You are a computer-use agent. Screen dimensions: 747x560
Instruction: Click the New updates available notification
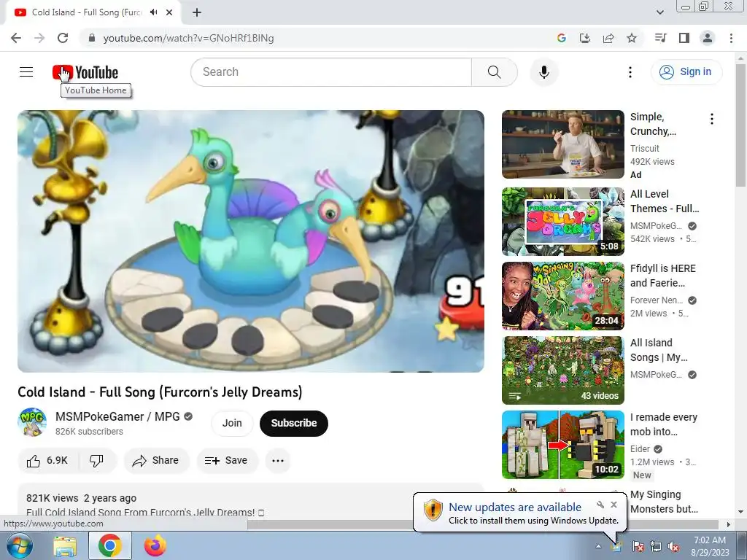click(x=519, y=513)
